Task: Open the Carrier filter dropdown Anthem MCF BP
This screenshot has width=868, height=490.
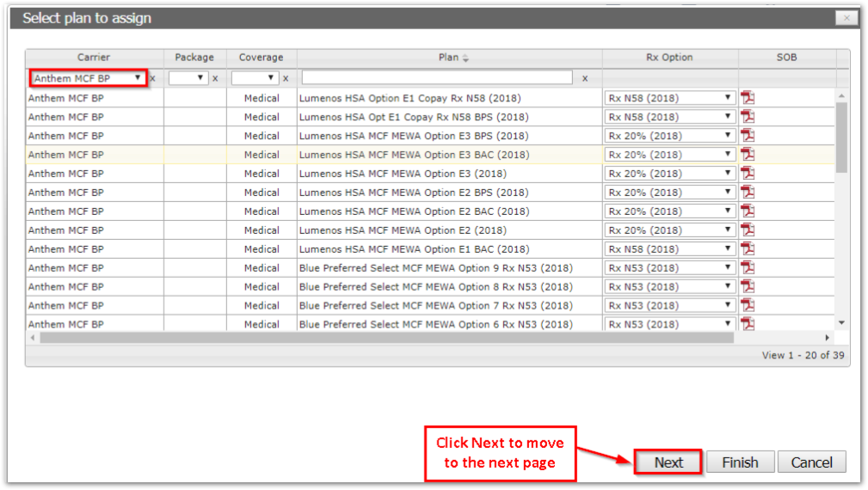Action: [x=88, y=78]
